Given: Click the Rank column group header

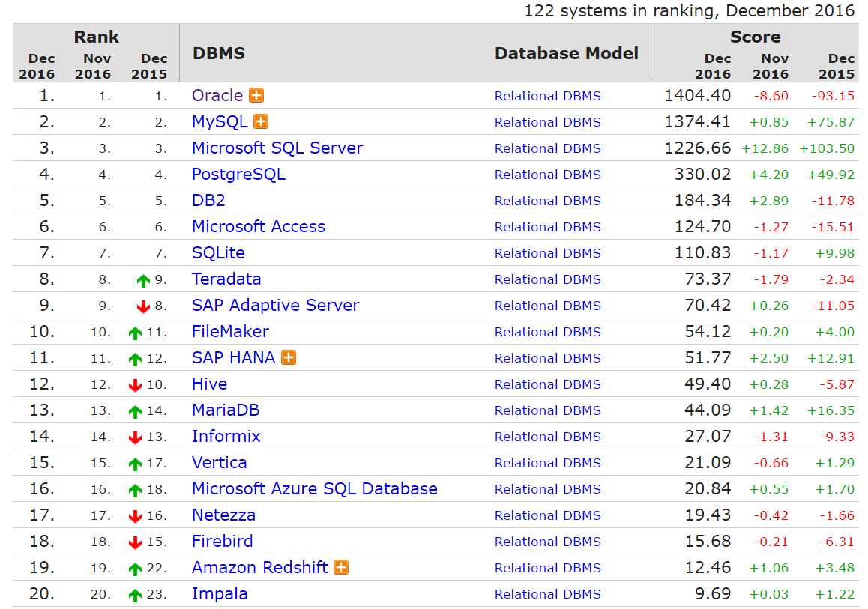Looking at the screenshot, I should (97, 37).
